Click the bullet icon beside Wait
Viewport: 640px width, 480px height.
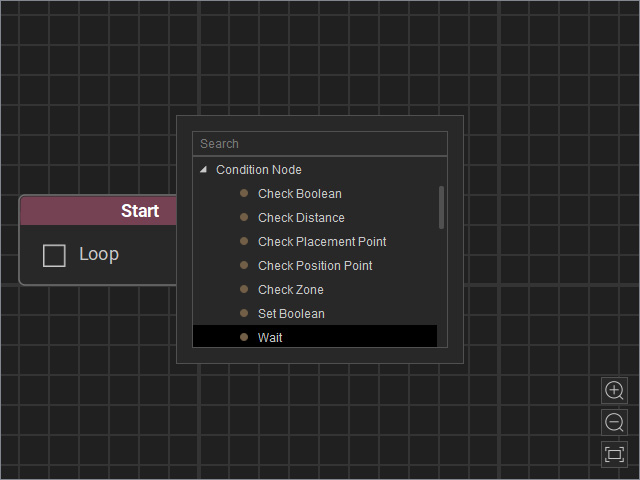(244, 337)
